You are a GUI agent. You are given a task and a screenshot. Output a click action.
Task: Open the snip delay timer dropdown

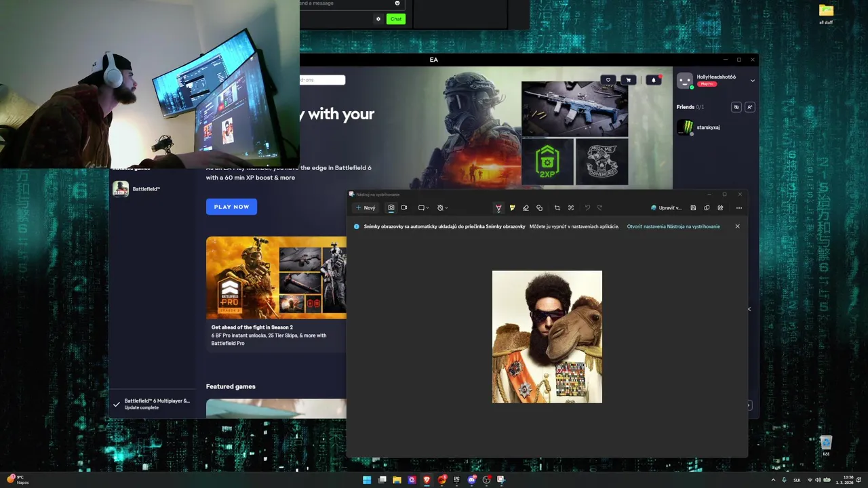442,208
